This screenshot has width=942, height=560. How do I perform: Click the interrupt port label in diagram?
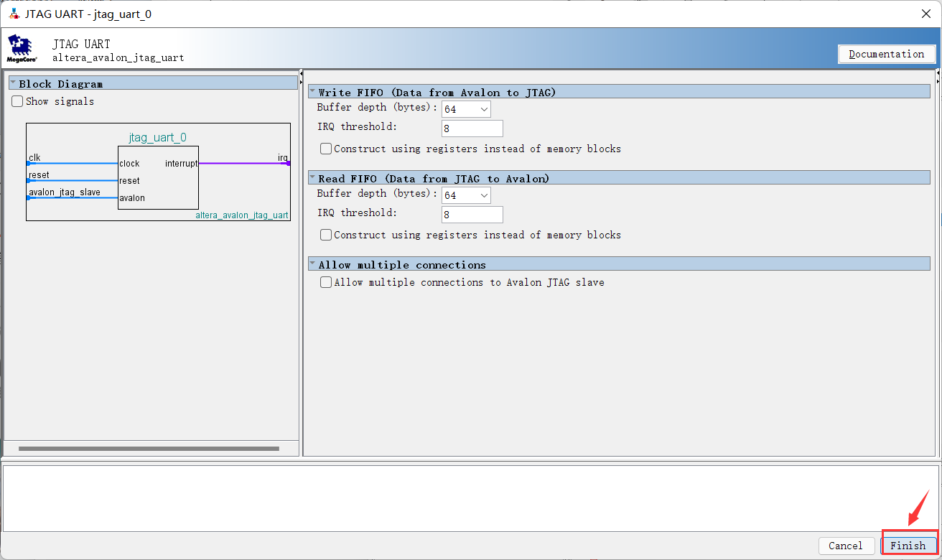click(x=181, y=164)
